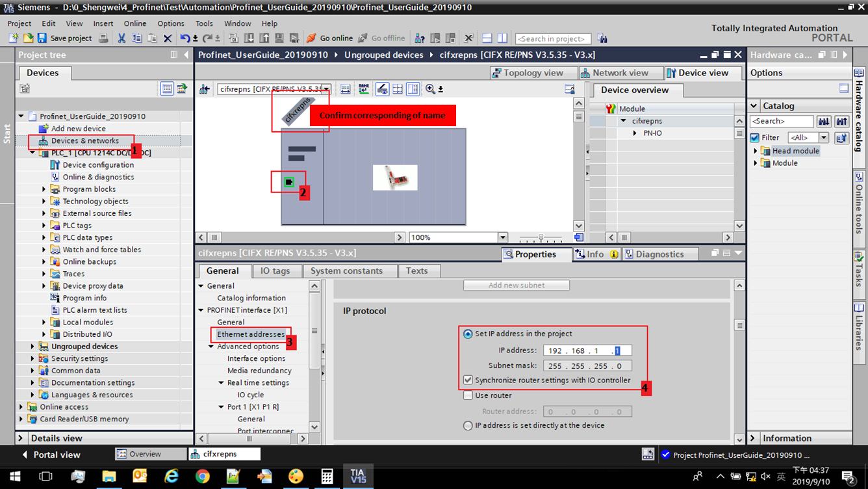This screenshot has height=489, width=868.
Task: Open the Tools menu
Action: (204, 23)
